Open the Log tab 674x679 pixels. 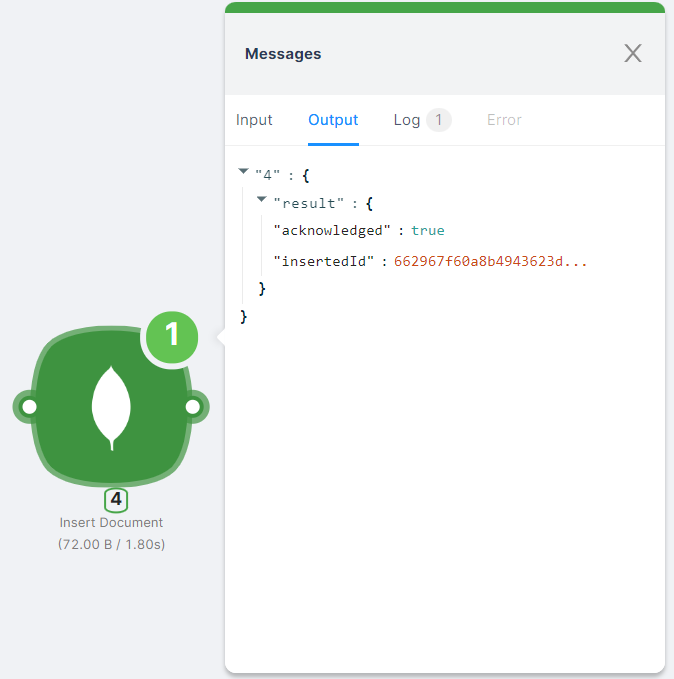407,120
